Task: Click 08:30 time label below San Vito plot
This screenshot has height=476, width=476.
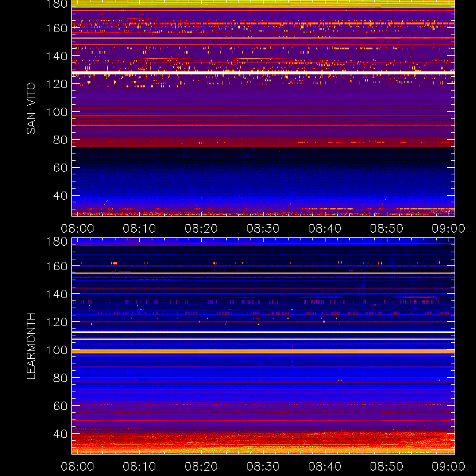Action: point(263,228)
